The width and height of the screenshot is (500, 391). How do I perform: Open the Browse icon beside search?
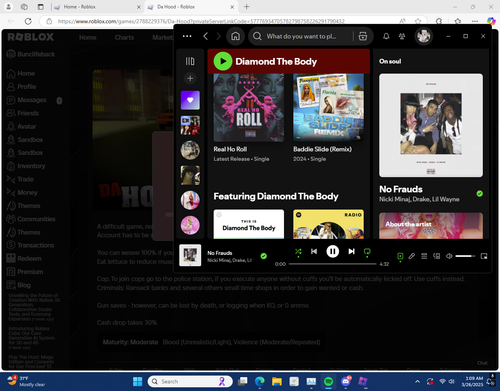click(363, 36)
